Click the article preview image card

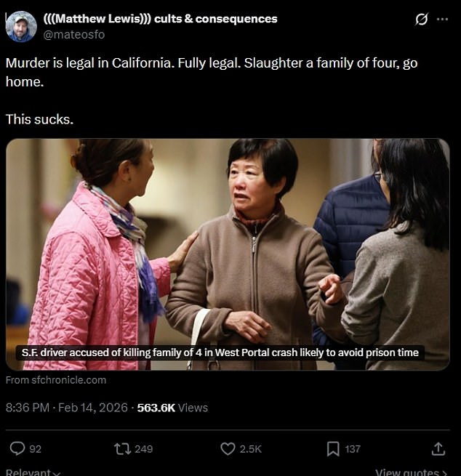tap(228, 254)
